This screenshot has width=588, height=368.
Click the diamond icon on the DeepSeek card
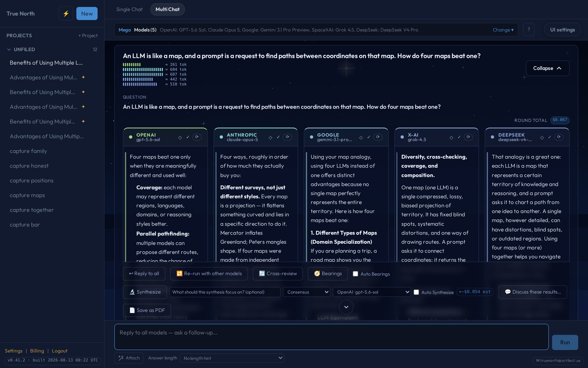click(x=542, y=137)
